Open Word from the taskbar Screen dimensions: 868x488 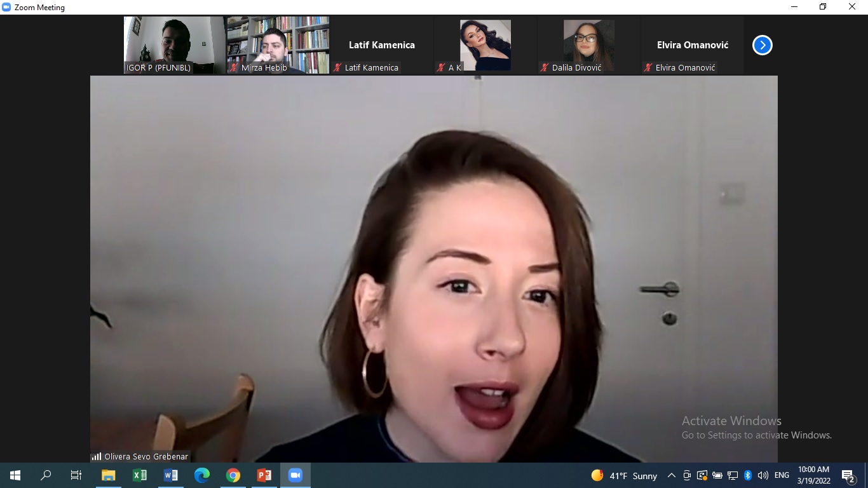(x=170, y=475)
